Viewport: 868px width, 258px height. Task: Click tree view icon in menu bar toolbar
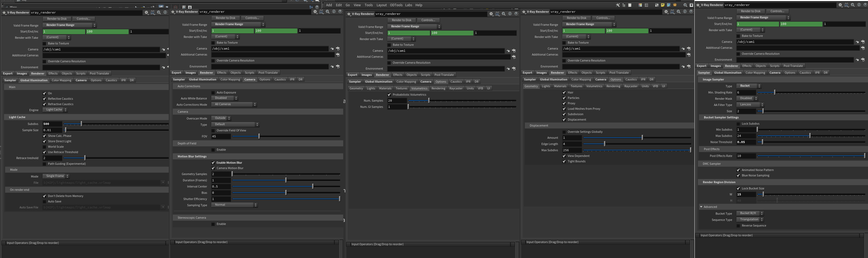(x=624, y=5)
